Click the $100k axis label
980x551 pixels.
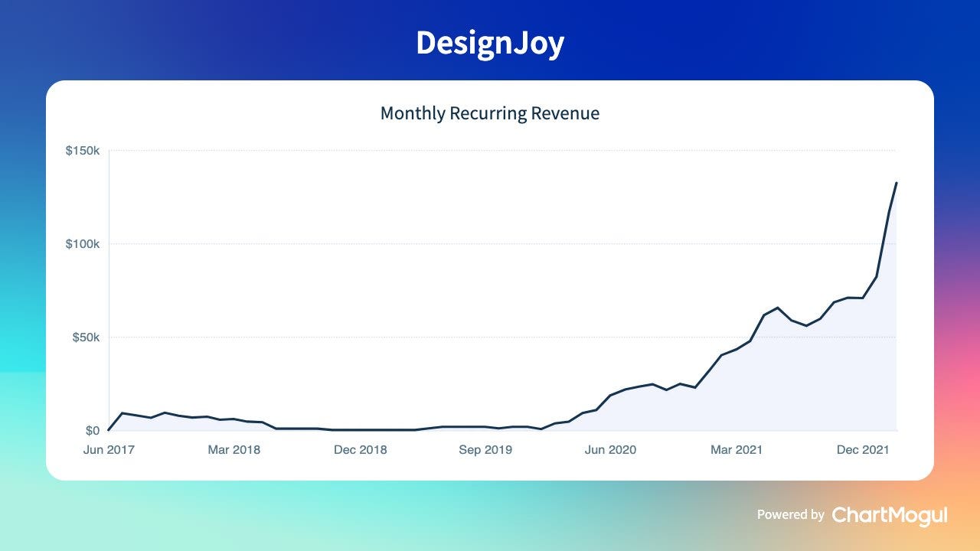[x=83, y=244]
